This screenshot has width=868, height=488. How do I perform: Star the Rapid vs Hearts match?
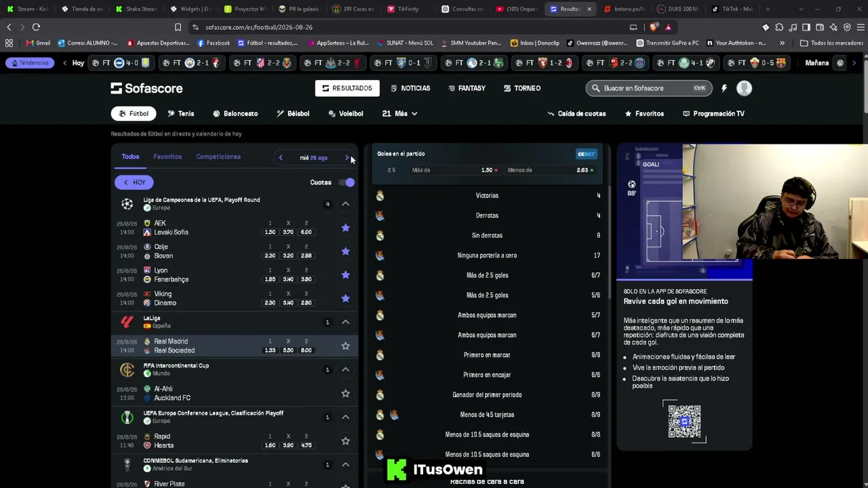point(345,441)
